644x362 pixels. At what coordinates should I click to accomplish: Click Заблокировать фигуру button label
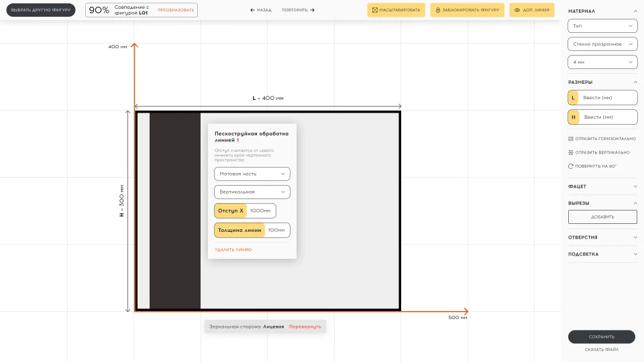[x=471, y=10]
